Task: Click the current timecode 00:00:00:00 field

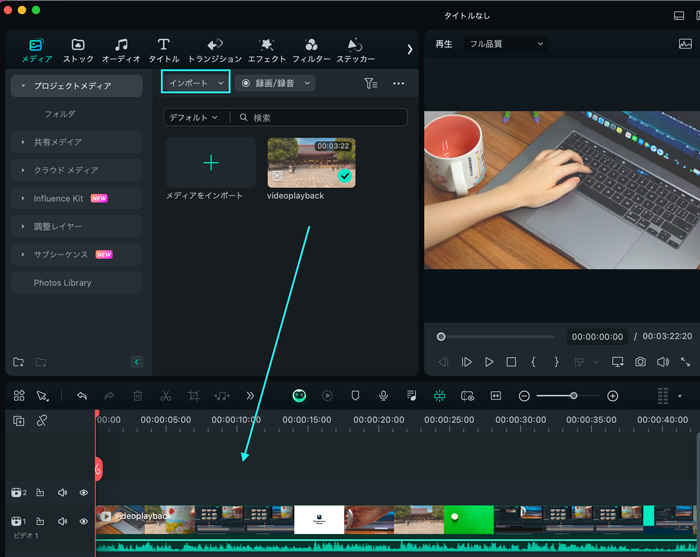Action: 597,337
